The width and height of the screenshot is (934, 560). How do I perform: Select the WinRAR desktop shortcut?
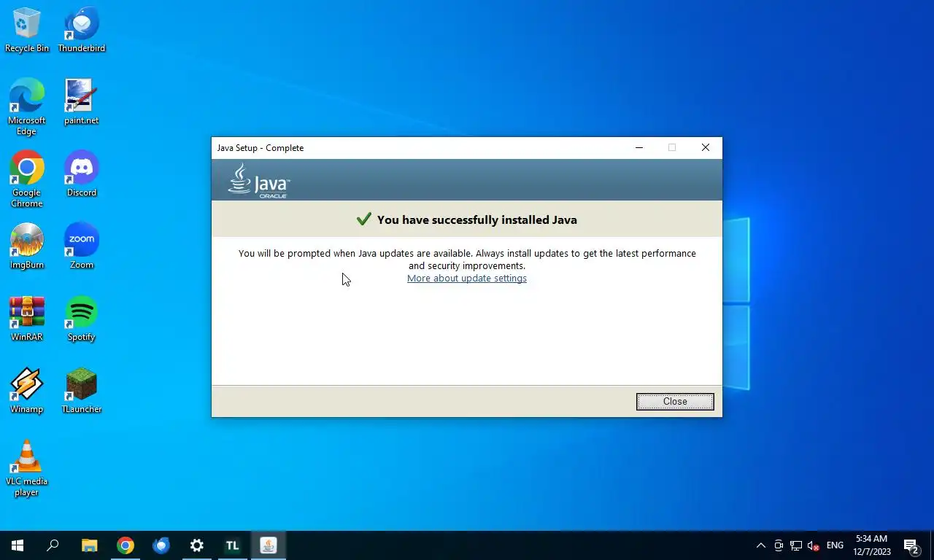27,318
